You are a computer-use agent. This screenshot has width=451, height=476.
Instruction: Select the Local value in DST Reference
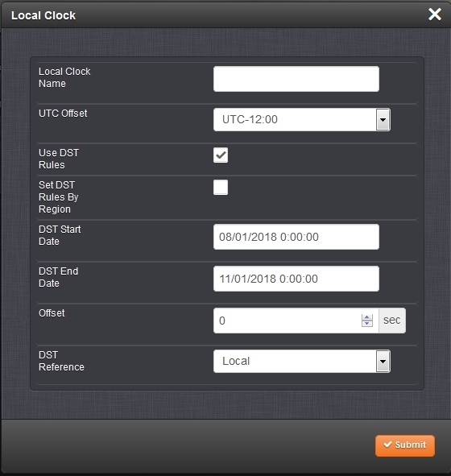coord(295,362)
